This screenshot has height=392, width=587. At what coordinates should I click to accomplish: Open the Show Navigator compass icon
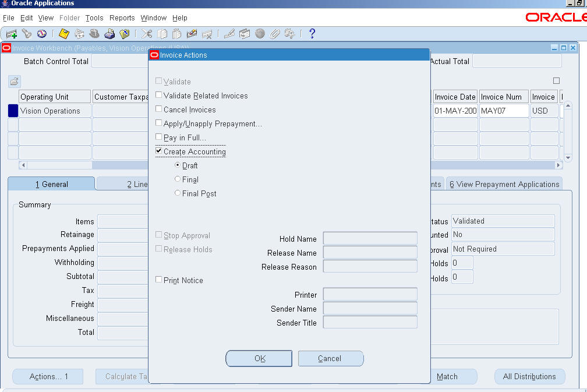[41, 34]
